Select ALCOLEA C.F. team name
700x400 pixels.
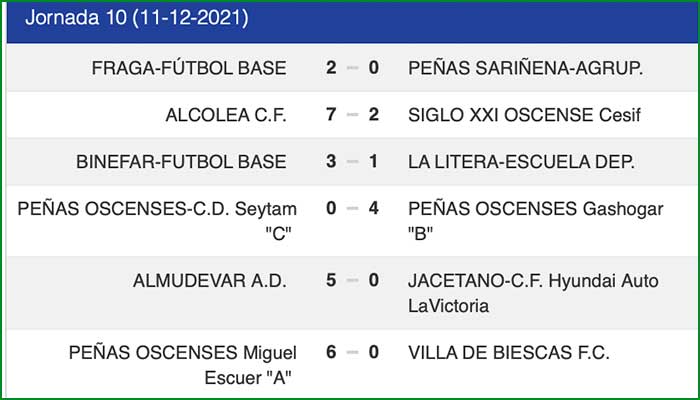(226, 115)
